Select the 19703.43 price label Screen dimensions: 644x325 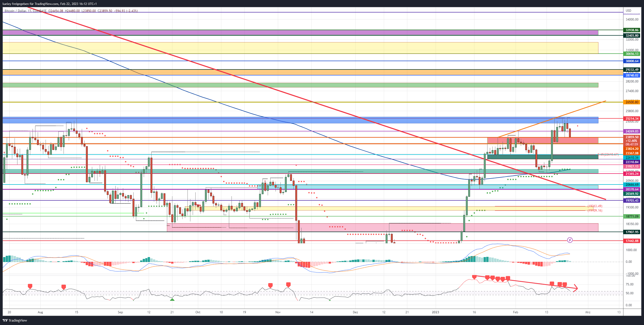click(632, 201)
